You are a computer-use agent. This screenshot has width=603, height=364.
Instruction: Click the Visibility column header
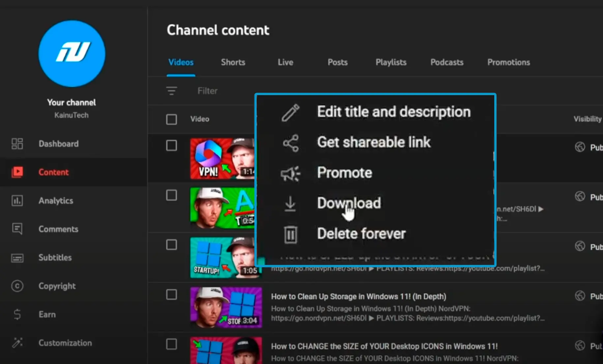tap(587, 119)
